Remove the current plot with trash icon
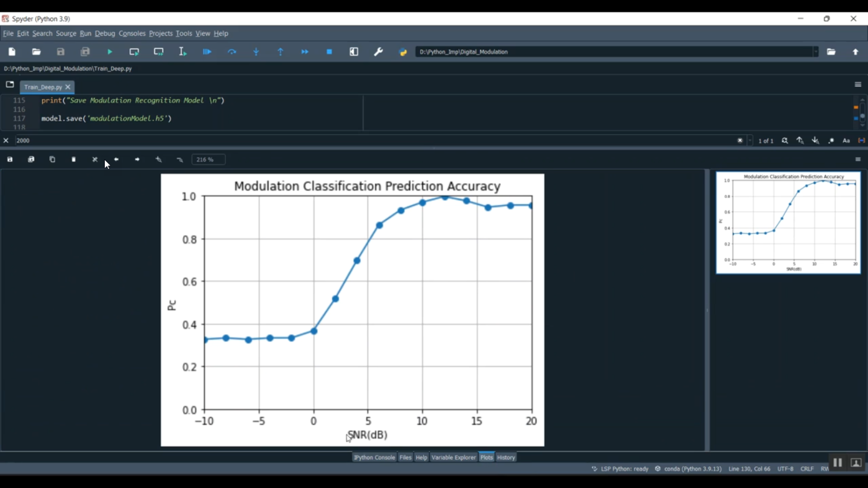This screenshot has width=868, height=488. pos(73,159)
